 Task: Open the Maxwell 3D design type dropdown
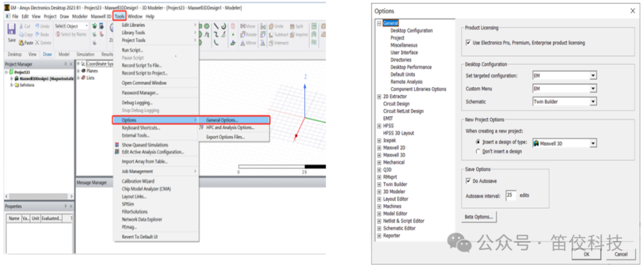pyautogui.click(x=592, y=143)
